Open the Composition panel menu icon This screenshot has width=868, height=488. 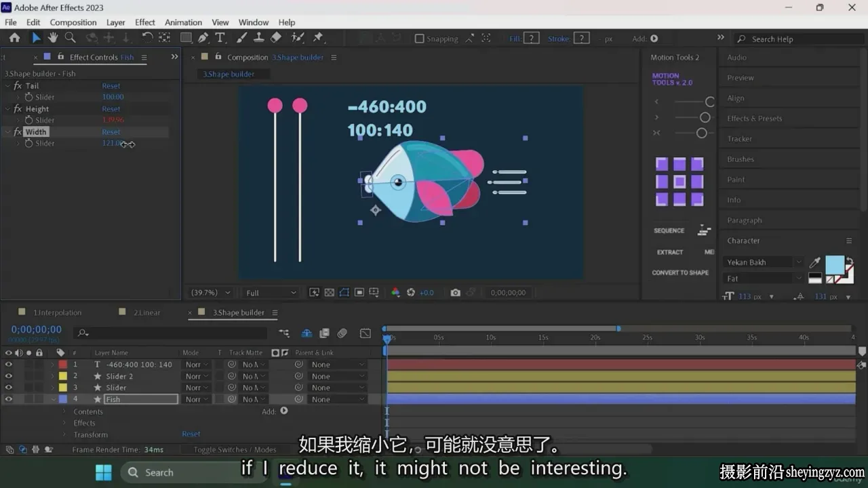[334, 58]
